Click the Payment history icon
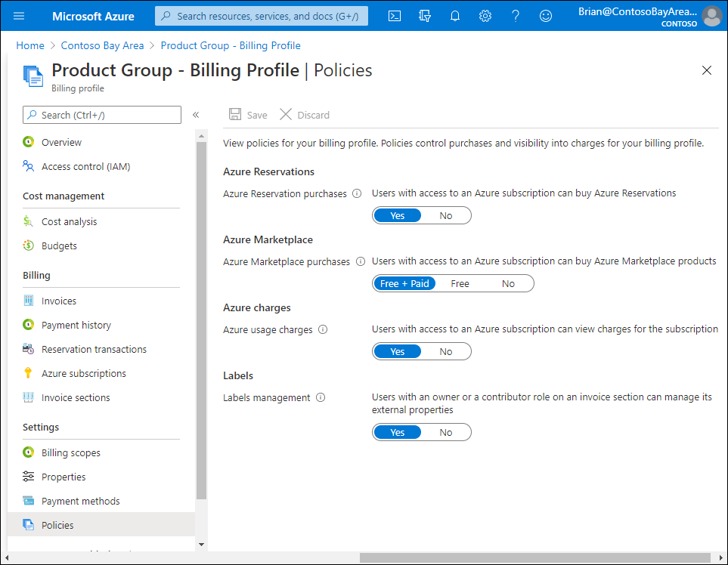This screenshot has height=565, width=728. 28,325
